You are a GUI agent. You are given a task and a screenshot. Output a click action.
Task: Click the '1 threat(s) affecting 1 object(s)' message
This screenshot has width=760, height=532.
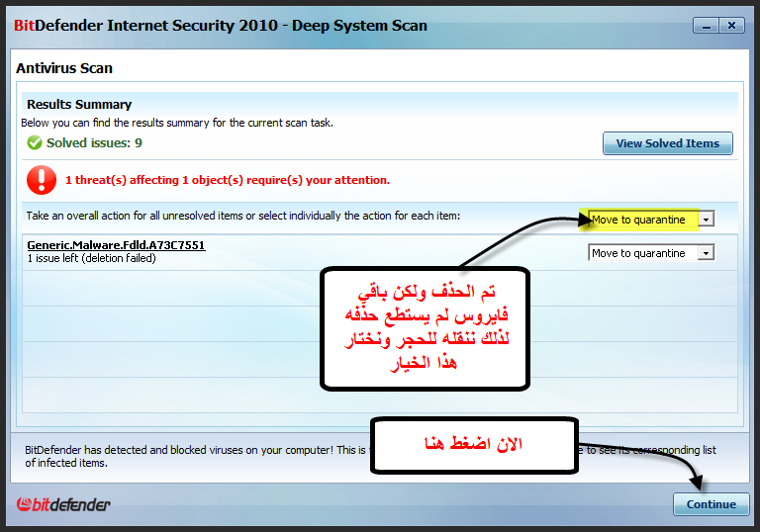click(228, 180)
